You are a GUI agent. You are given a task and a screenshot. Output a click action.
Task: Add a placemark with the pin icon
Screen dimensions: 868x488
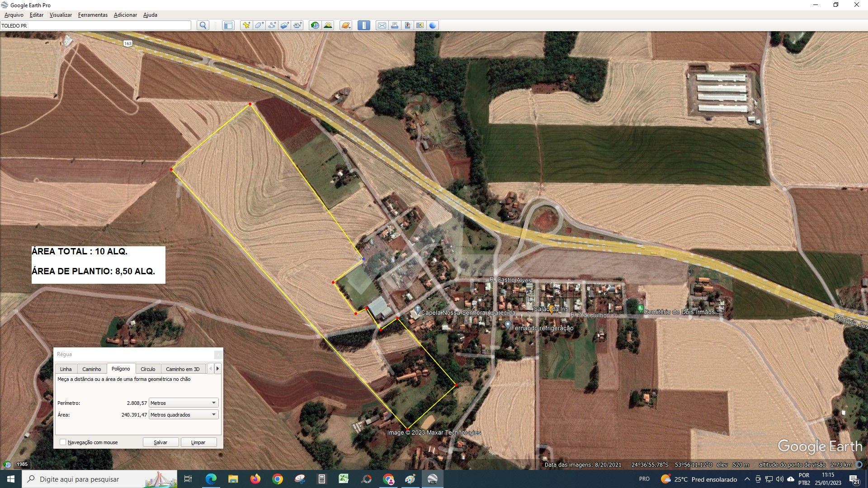click(x=246, y=25)
